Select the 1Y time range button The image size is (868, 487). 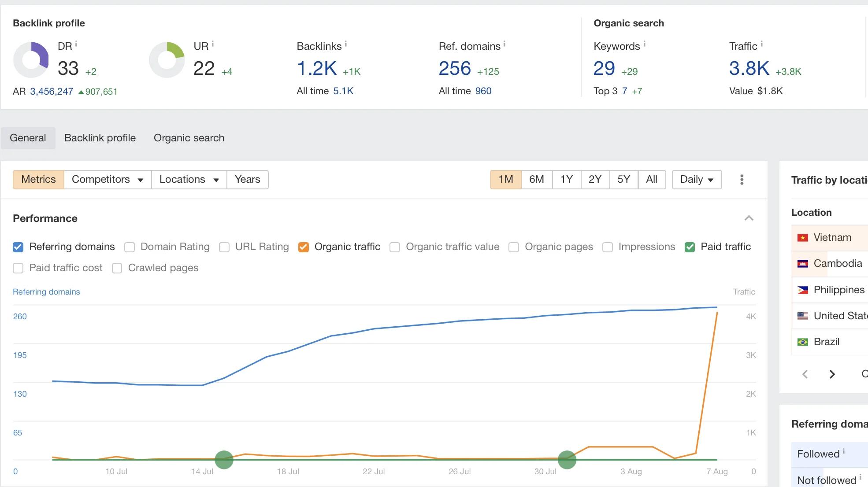point(566,179)
